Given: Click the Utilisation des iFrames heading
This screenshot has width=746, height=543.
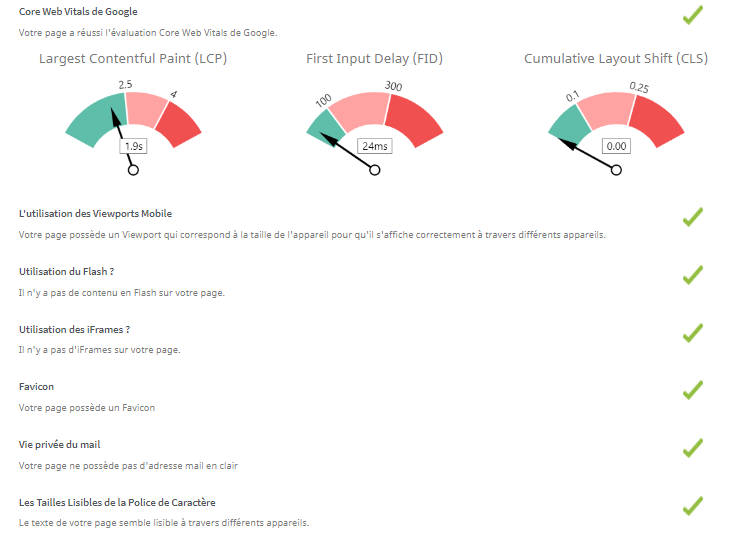Looking at the screenshot, I should tap(75, 329).
